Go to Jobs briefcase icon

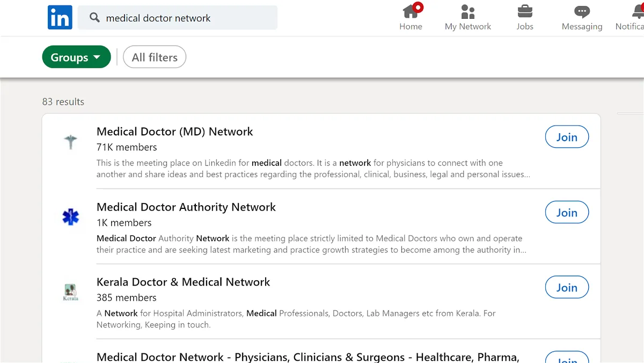pos(525,11)
